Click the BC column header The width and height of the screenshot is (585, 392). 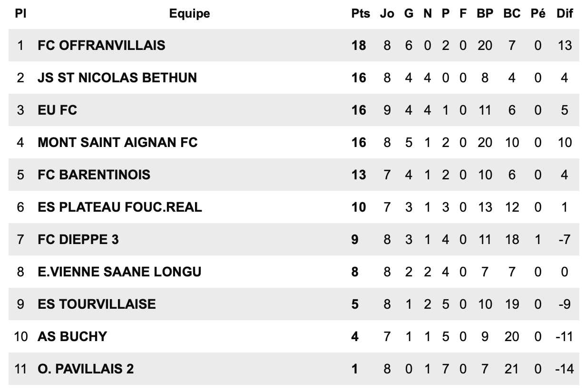tap(512, 14)
